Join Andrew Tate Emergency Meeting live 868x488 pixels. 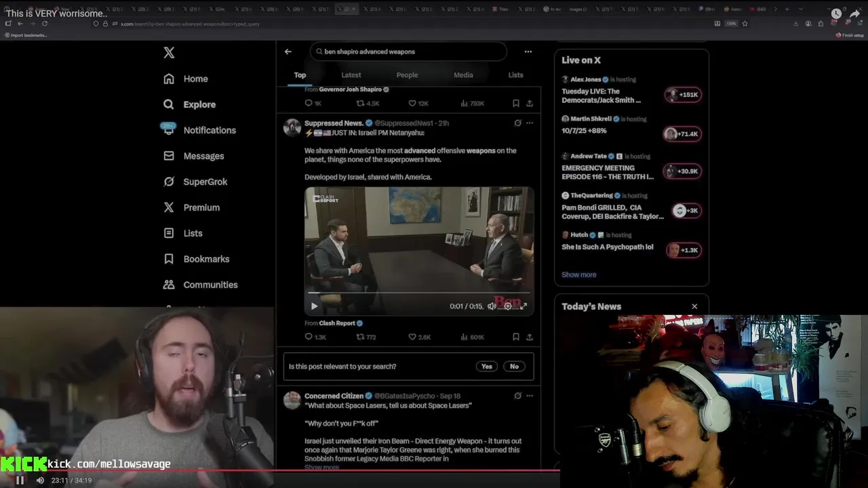point(683,171)
